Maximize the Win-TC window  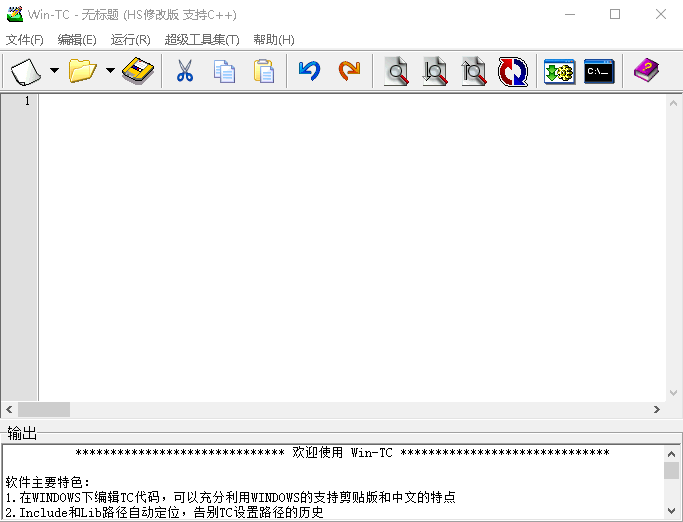pos(615,14)
